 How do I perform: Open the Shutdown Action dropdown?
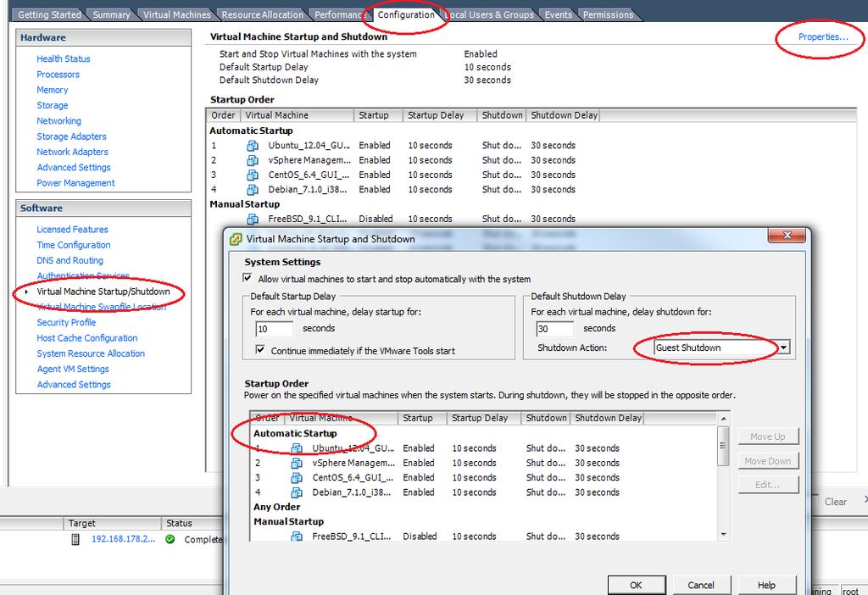pos(784,348)
